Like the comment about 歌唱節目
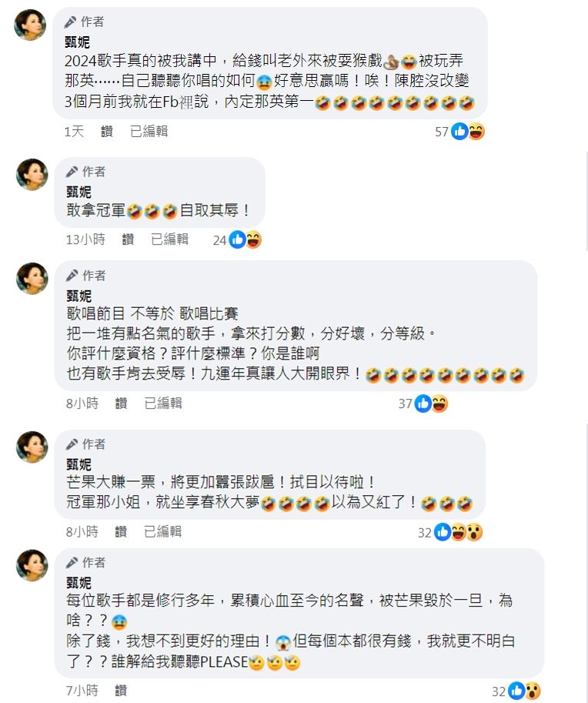 (x=122, y=403)
